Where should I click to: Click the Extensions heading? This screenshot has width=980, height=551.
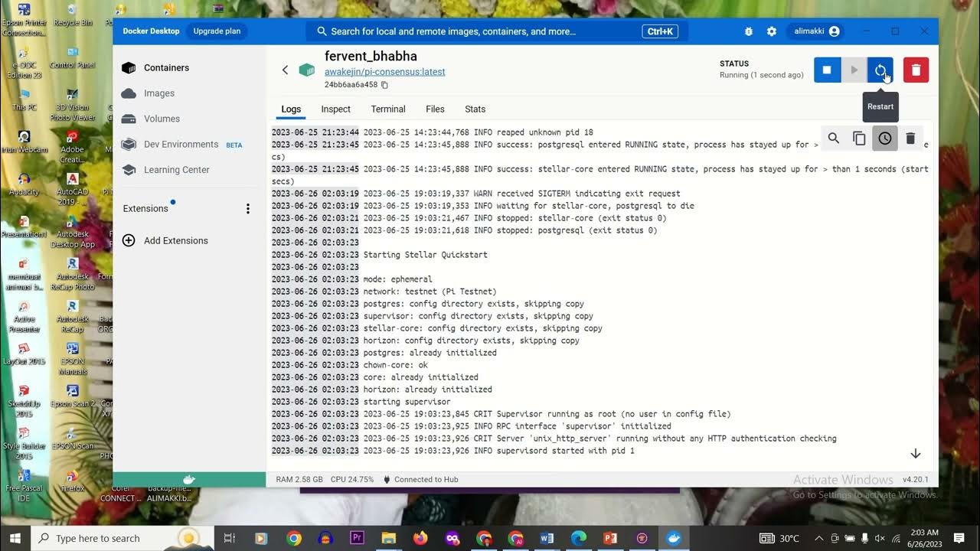click(145, 208)
